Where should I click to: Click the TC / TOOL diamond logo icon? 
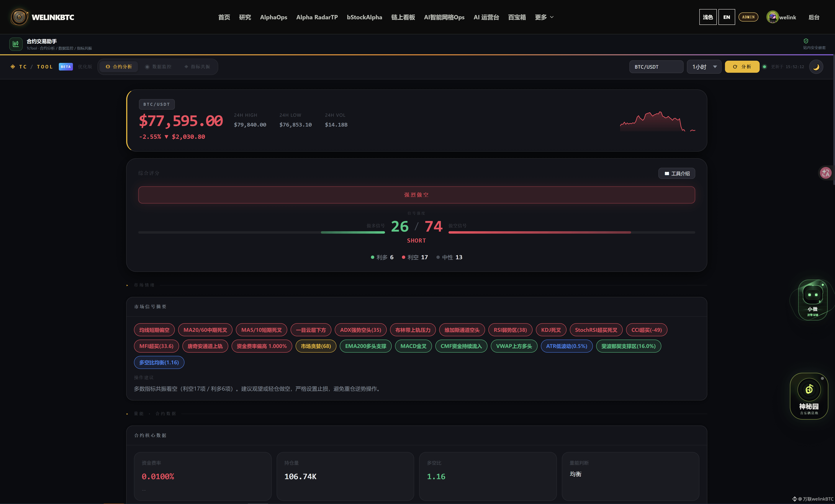coord(13,67)
